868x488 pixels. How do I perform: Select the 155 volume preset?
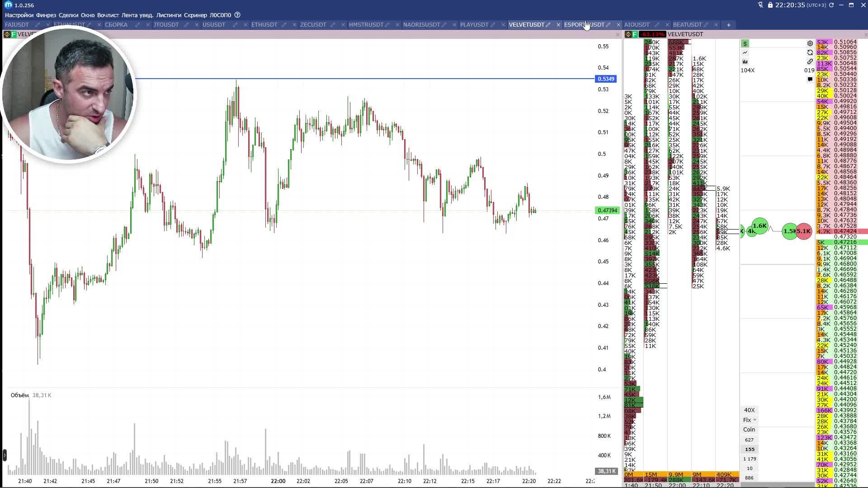point(750,450)
